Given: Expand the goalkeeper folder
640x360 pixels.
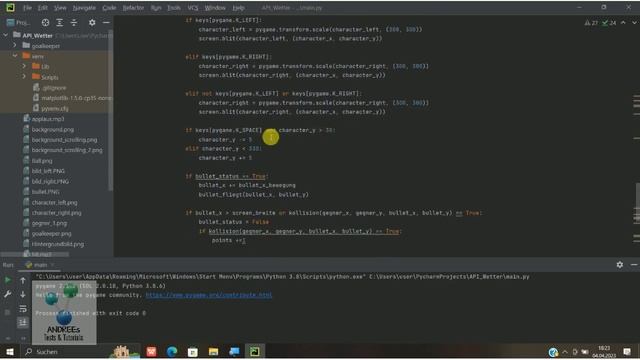Looking at the screenshot, I should coord(15,45).
